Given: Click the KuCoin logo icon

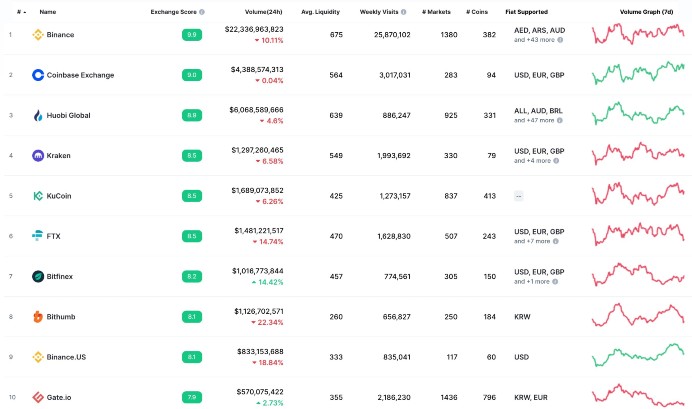Looking at the screenshot, I should coord(38,196).
